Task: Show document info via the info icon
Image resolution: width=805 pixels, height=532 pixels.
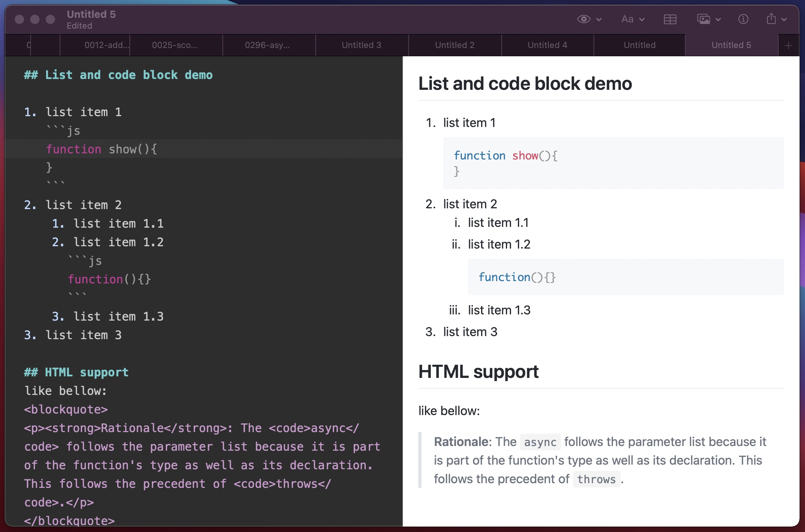Action: (743, 19)
